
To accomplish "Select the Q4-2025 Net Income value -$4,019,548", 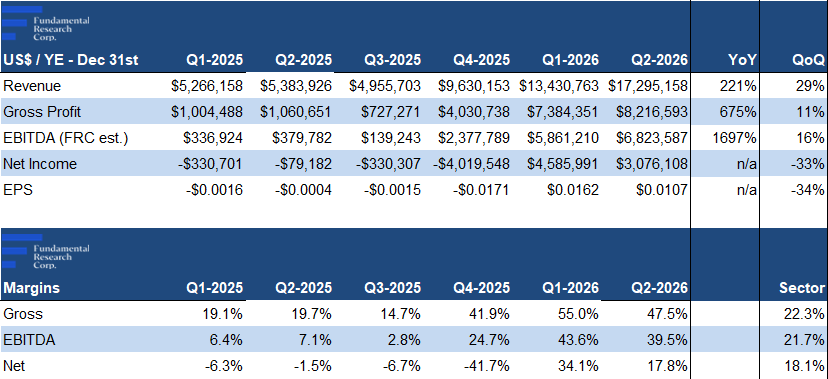I will [x=472, y=164].
